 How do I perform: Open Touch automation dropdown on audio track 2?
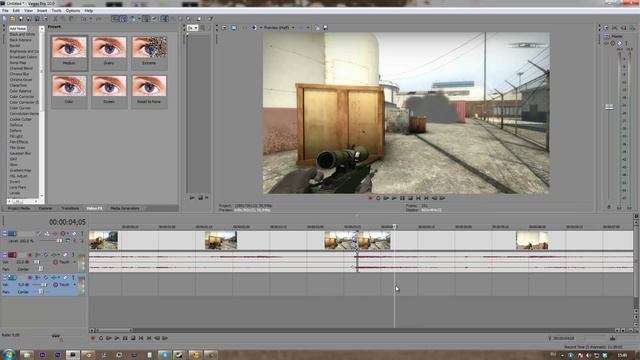point(74,284)
